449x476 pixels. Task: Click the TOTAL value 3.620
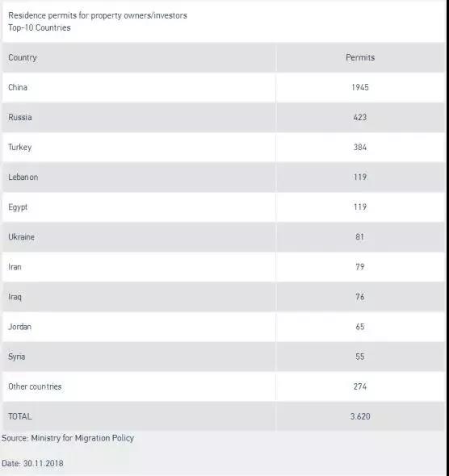[360, 416]
